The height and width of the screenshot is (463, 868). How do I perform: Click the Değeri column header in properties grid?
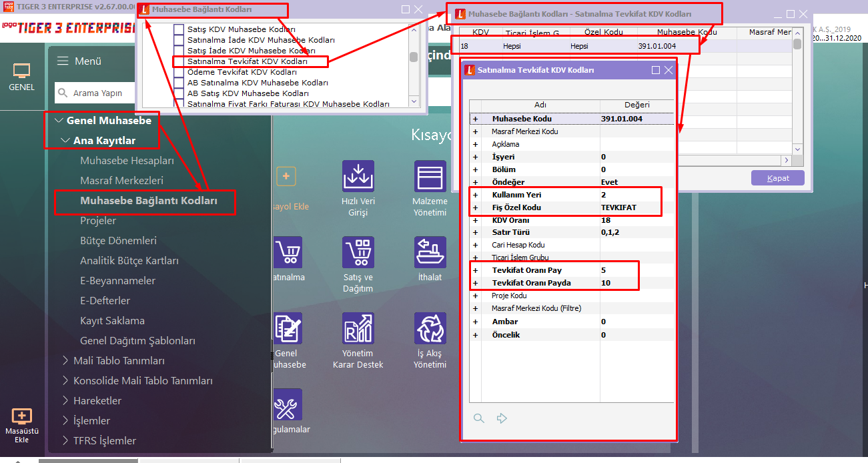(x=636, y=105)
